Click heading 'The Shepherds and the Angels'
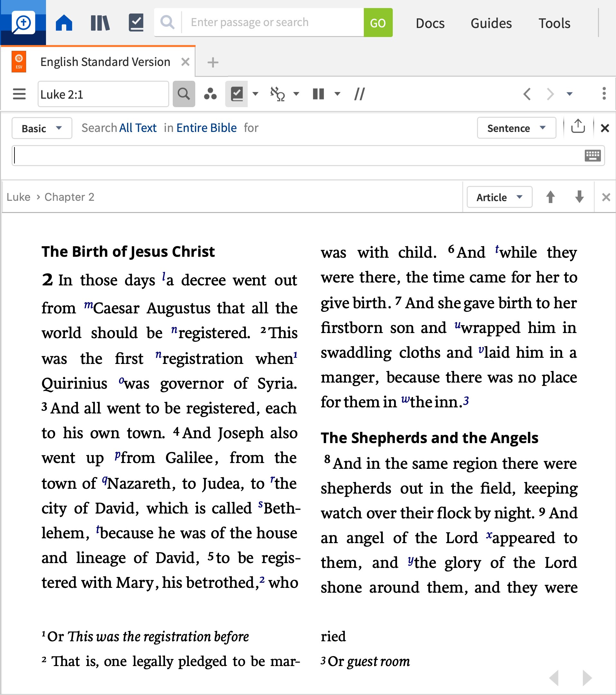This screenshot has width=616, height=695. click(x=429, y=438)
